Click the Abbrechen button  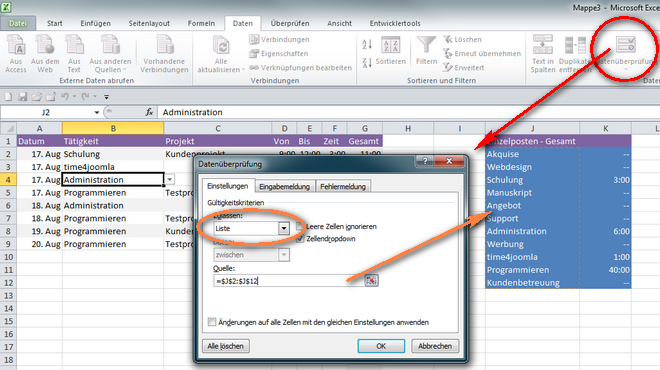(435, 346)
